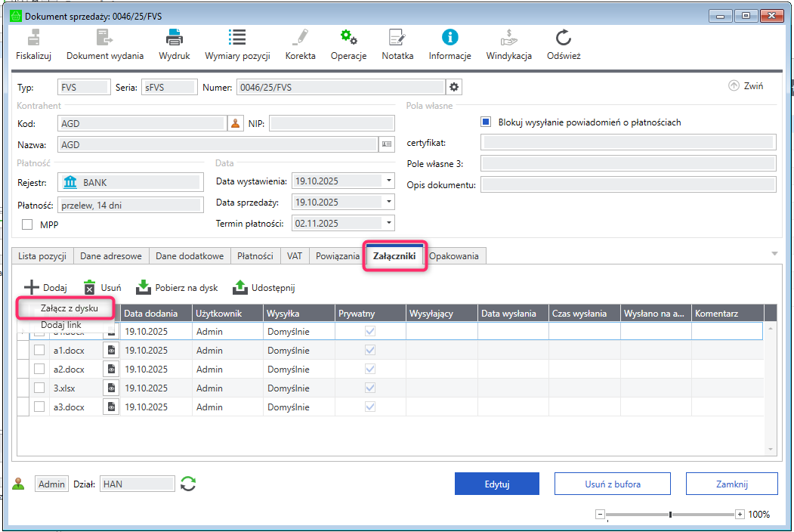Open the Notatka note icon
This screenshot has height=532, width=794.
click(x=397, y=37)
